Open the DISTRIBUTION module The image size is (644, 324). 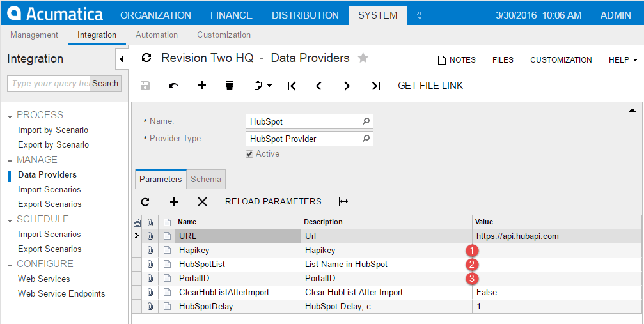tap(305, 15)
